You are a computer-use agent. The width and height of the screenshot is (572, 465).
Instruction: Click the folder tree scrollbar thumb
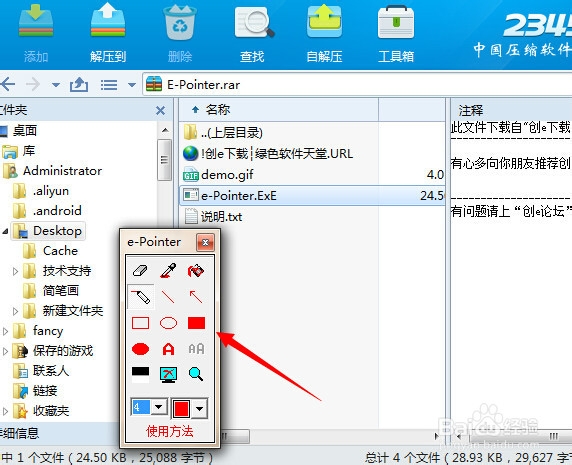(x=165, y=160)
